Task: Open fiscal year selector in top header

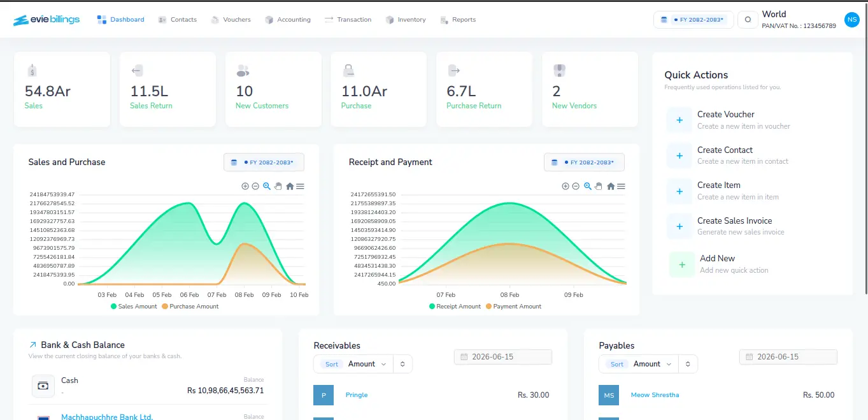Action: (694, 20)
